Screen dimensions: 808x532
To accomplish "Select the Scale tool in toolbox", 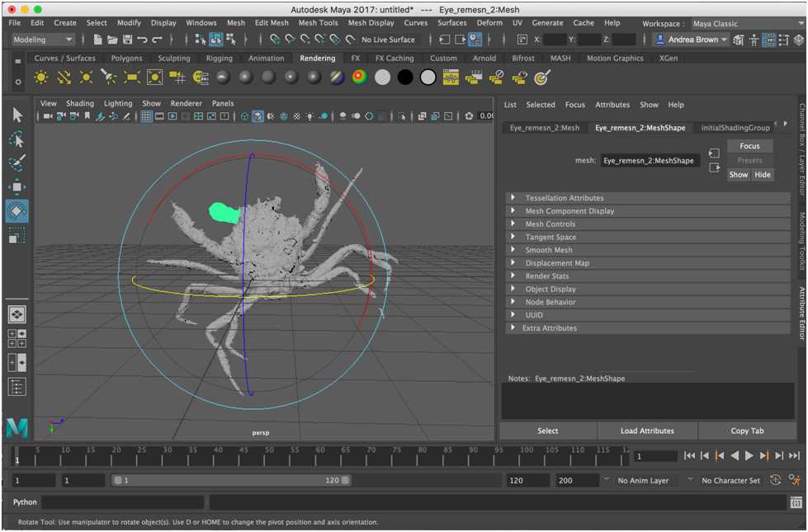I will (17, 235).
